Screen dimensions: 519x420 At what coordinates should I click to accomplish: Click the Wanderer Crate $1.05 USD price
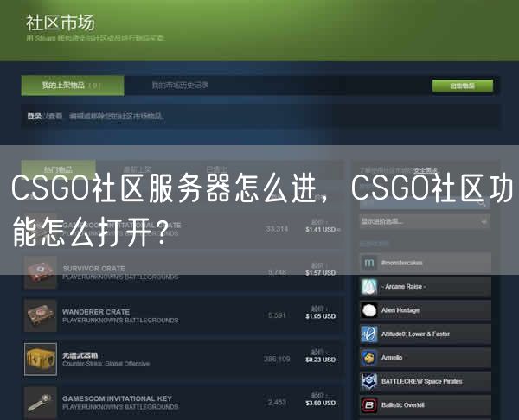[320, 316]
